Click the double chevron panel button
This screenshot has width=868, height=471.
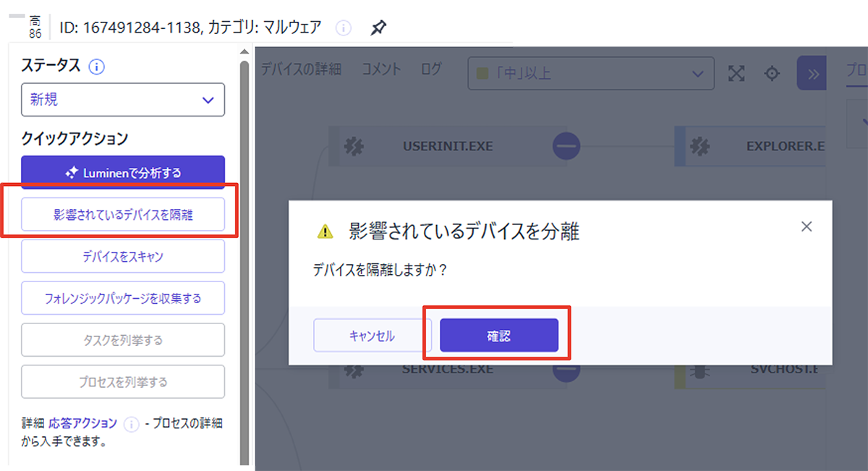(812, 73)
